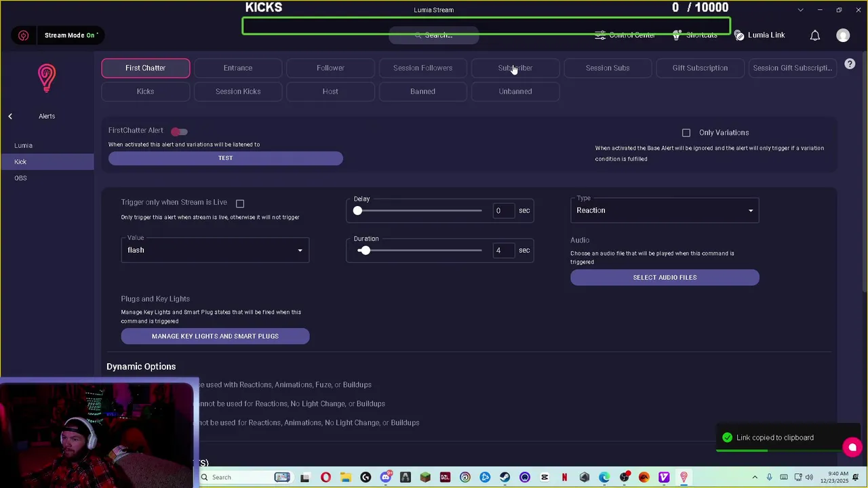Open File Explorer from the taskbar
This screenshot has height=488, width=868.
346,477
